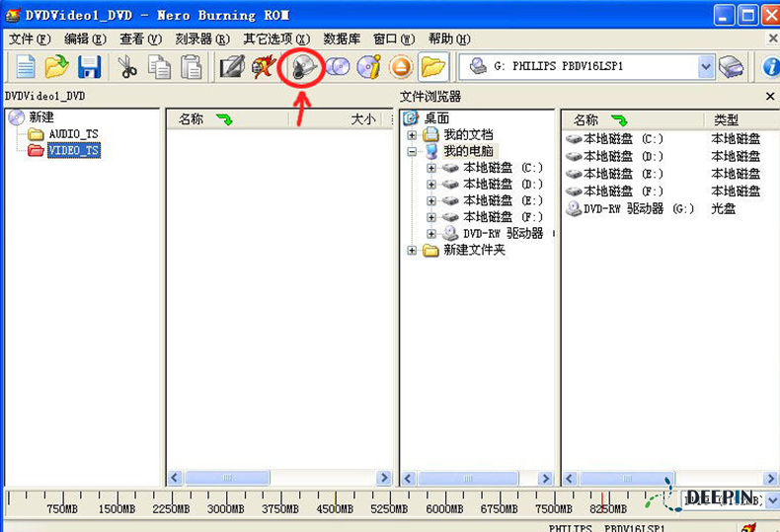
Task: Click the orange Eject disc icon
Action: [x=400, y=67]
